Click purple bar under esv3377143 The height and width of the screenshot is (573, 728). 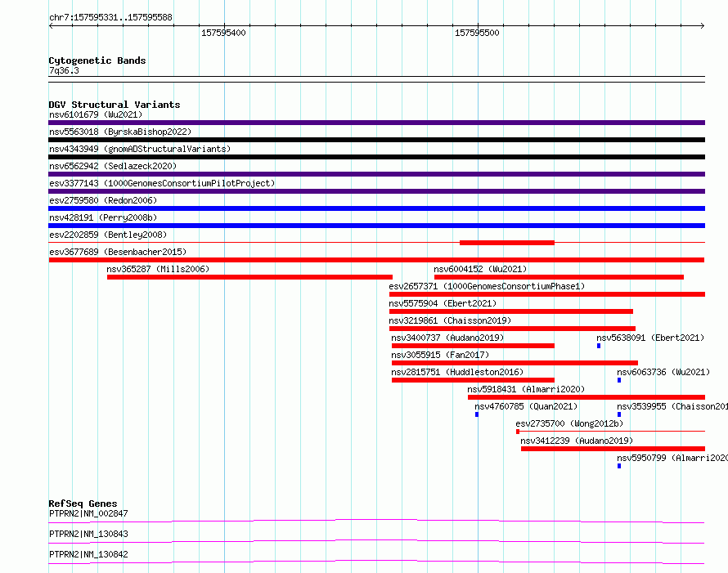[376, 191]
